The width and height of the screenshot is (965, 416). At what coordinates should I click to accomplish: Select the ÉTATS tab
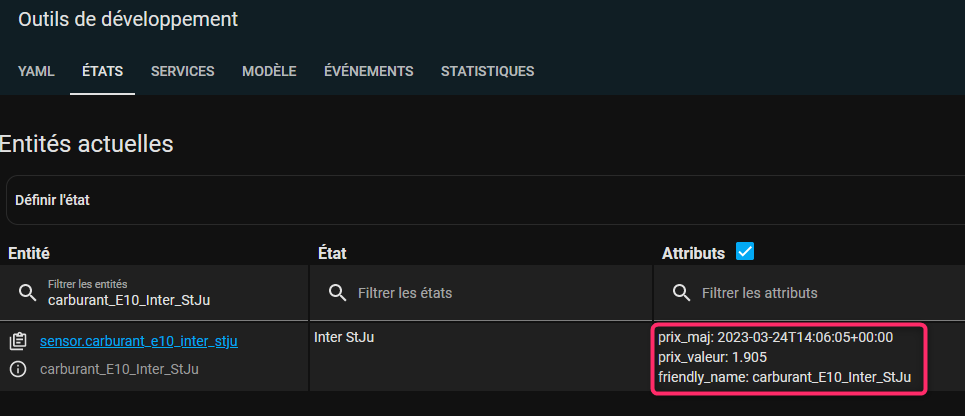(103, 71)
